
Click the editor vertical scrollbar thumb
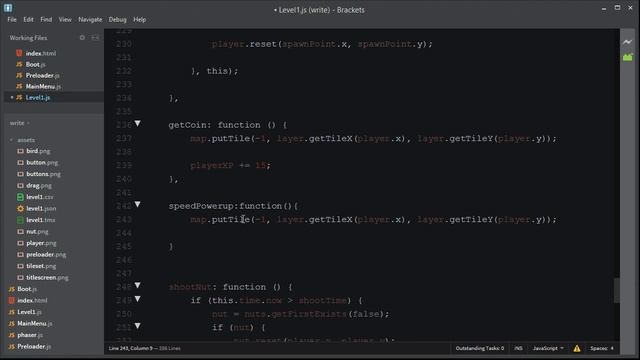pos(616,290)
